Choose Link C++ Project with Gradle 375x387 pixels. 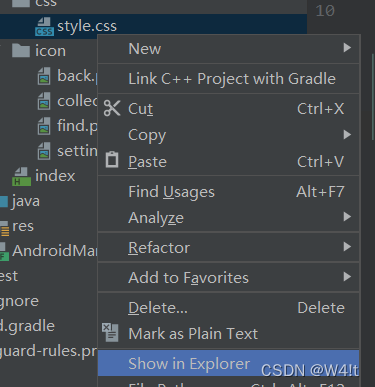229,79
